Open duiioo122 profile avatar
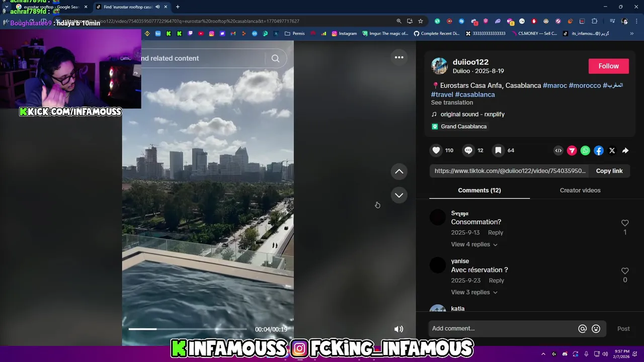Image resolution: width=644 pixels, height=362 pixels. (439, 66)
